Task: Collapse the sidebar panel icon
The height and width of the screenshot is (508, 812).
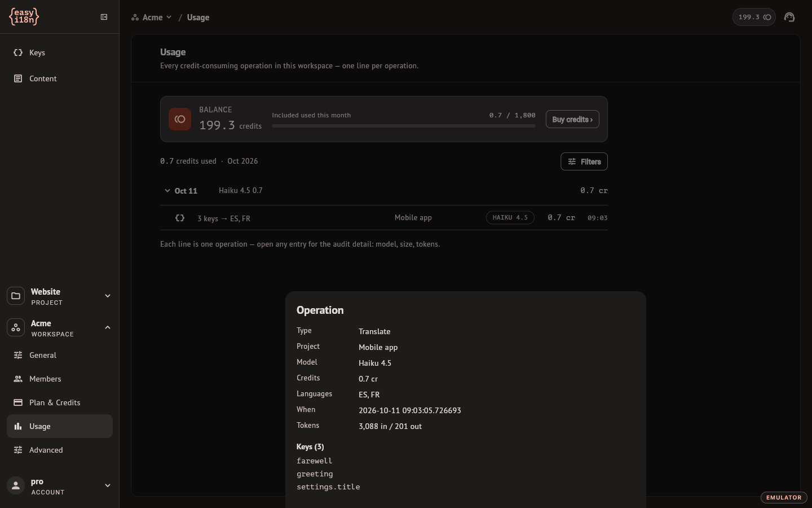Action: [x=104, y=17]
